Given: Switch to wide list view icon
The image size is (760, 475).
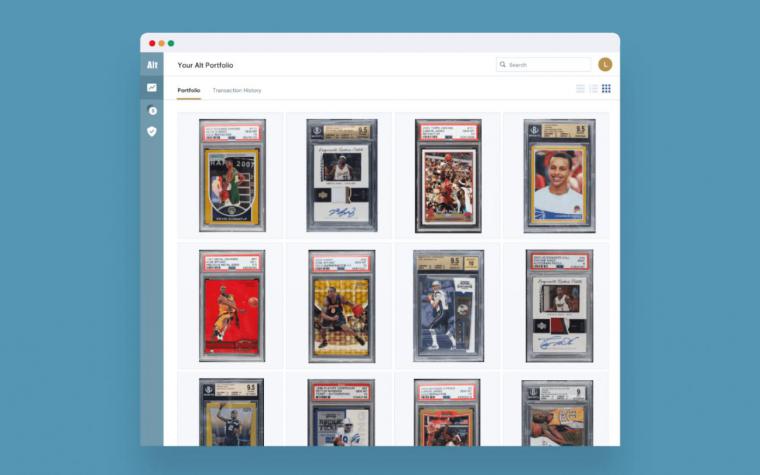Looking at the screenshot, I should point(580,88).
